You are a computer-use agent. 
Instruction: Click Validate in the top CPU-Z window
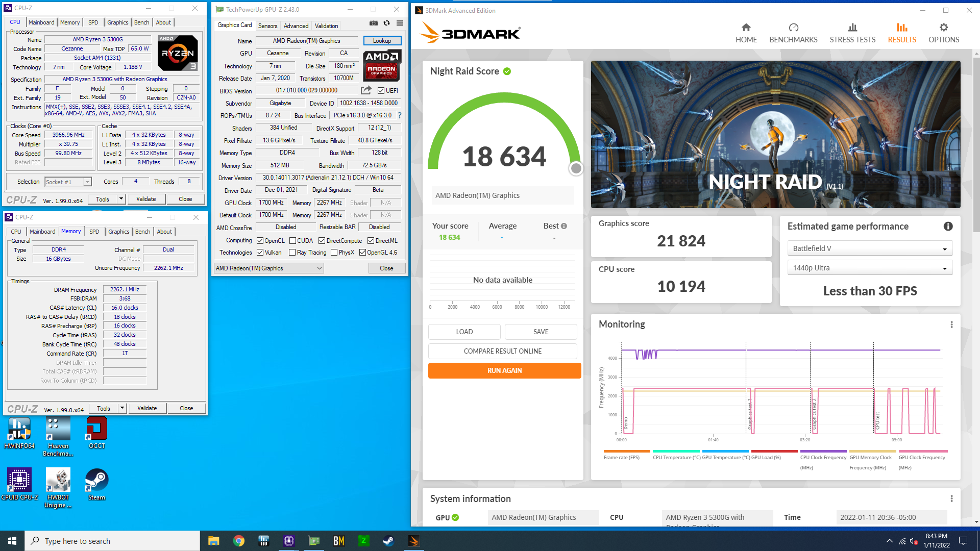146,199
